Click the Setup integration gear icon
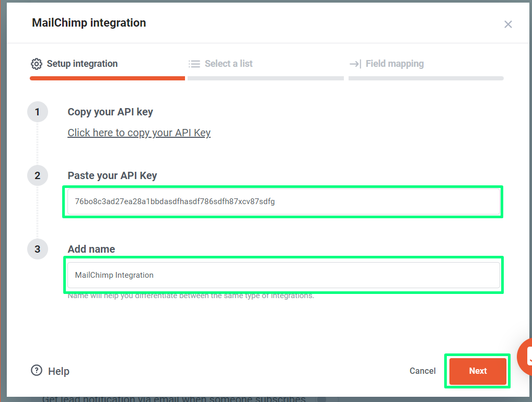Screen dimensions: 532x402 point(37,64)
